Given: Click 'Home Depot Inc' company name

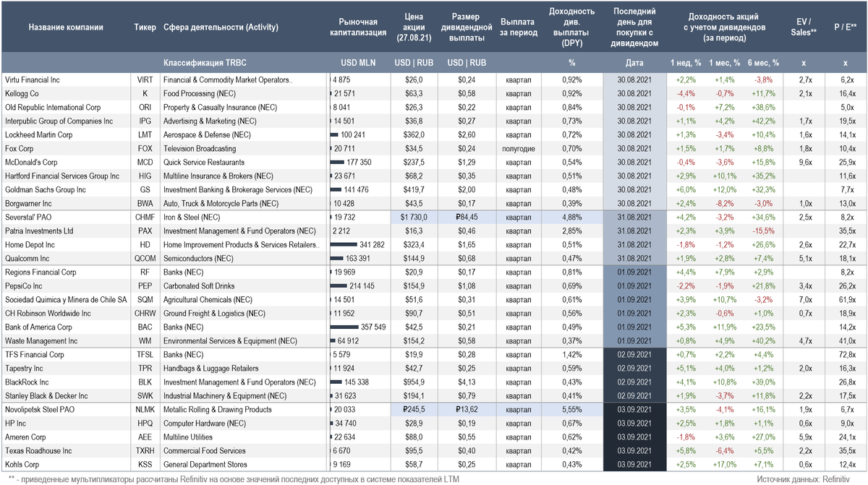Looking at the screenshot, I should 28,245.
